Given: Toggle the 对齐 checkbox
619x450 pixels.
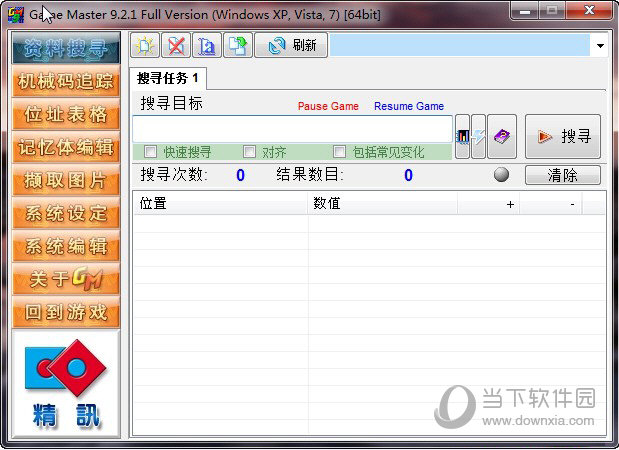Looking at the screenshot, I should click(x=249, y=152).
